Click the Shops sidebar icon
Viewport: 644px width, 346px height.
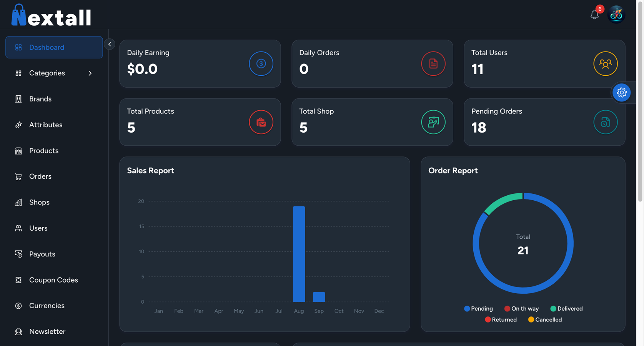coord(18,202)
